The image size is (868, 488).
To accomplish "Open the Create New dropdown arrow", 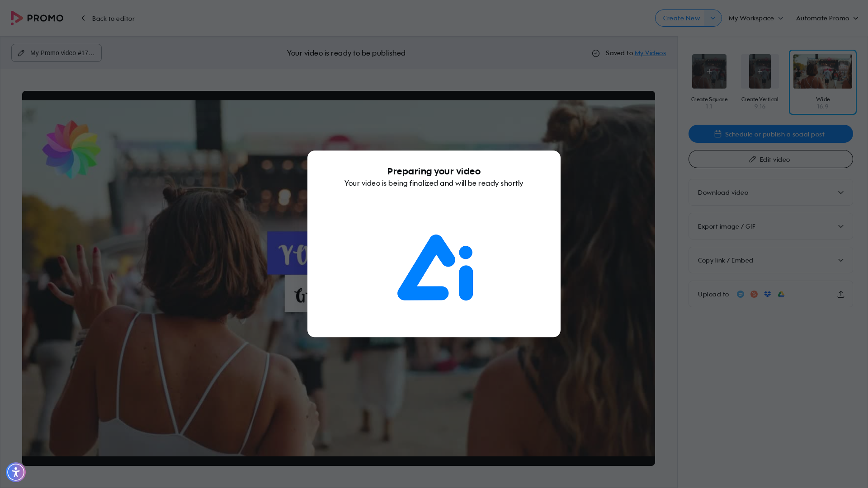I will coord(713,18).
